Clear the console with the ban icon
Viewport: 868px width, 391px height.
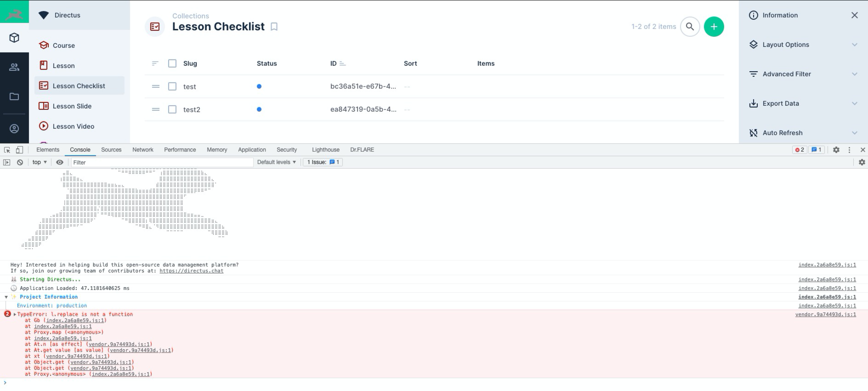click(x=20, y=162)
